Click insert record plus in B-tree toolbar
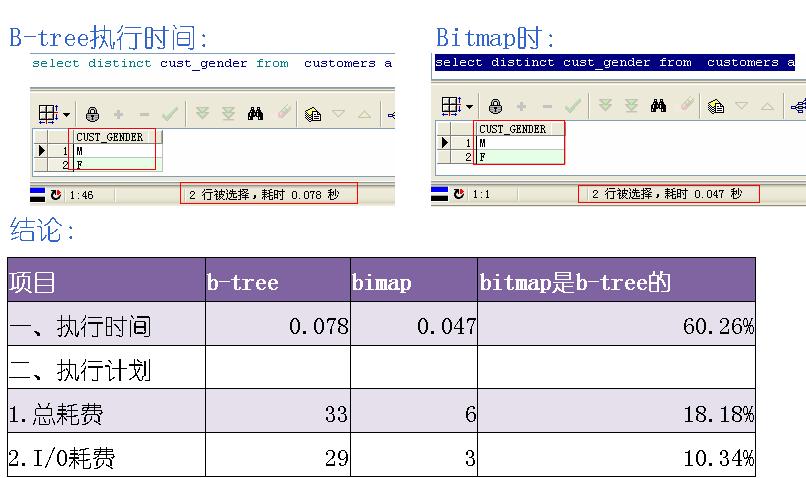 pos(119,114)
